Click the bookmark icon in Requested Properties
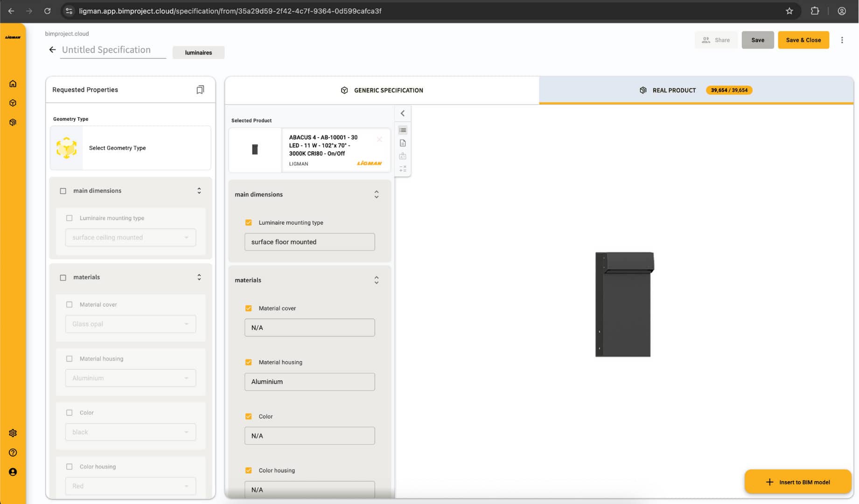This screenshot has height=504, width=859. [x=200, y=90]
